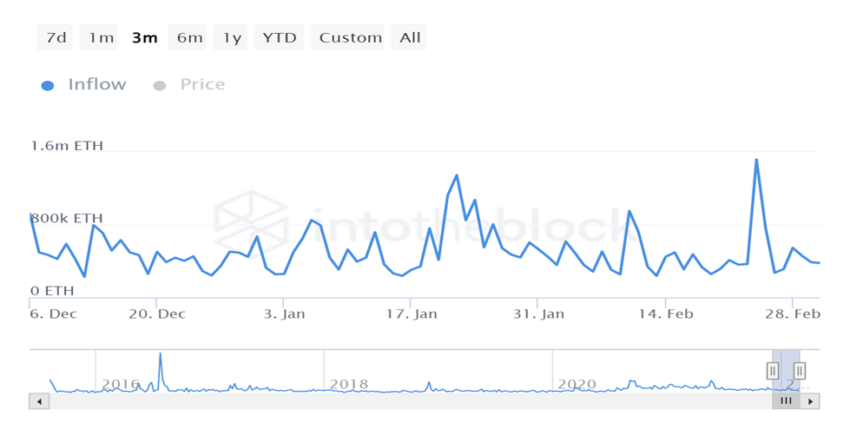Switch to the 3m range

[144, 37]
